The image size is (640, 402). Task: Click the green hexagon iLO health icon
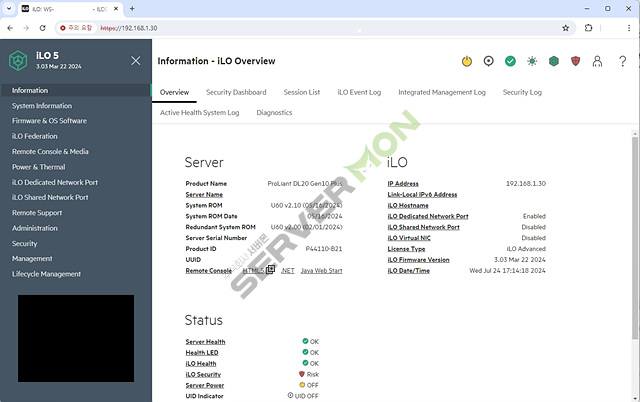point(553,61)
